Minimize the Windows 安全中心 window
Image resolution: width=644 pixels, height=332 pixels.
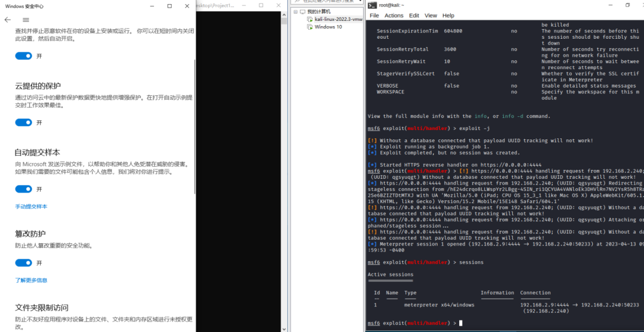[153, 6]
